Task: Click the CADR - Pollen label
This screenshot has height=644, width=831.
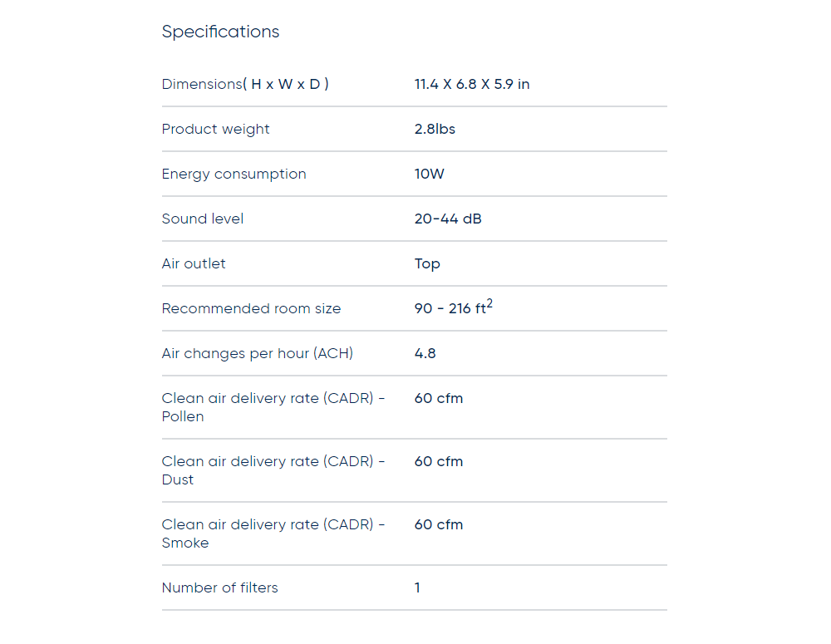Action: coord(273,407)
